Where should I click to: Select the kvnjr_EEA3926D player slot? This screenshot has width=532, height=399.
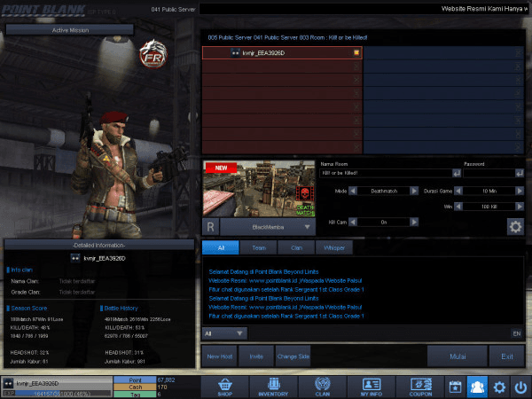point(282,52)
